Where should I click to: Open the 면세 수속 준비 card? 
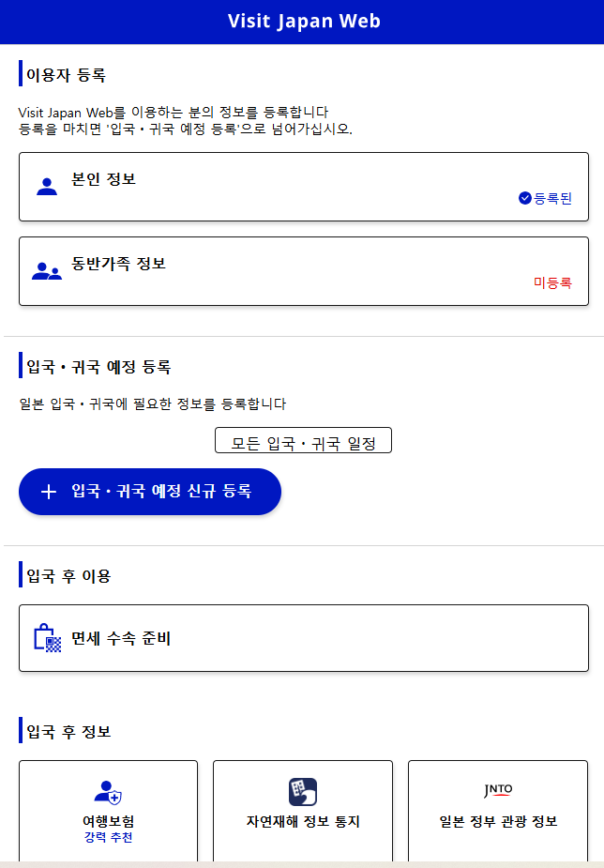pyautogui.click(x=303, y=638)
